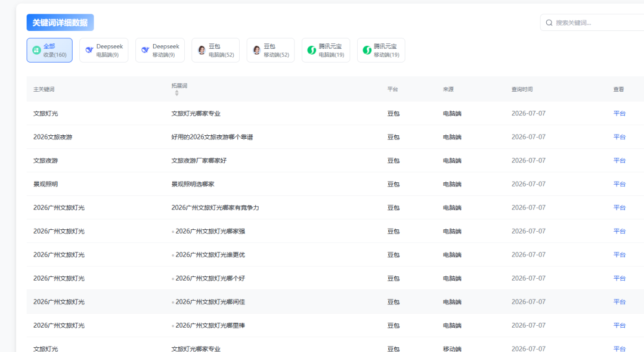The height and width of the screenshot is (352, 644).
Task: Select main keyword cell 2026文旅夜游
Action: tap(52, 137)
